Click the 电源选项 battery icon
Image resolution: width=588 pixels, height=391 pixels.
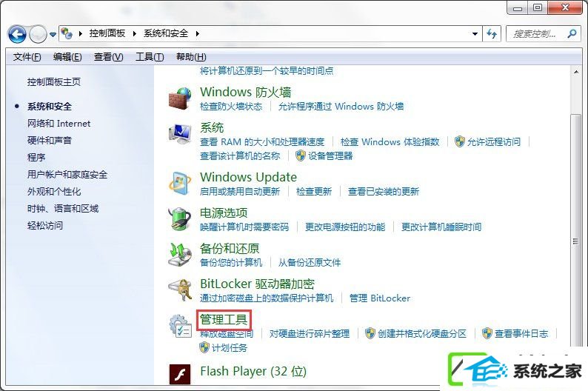(181, 218)
